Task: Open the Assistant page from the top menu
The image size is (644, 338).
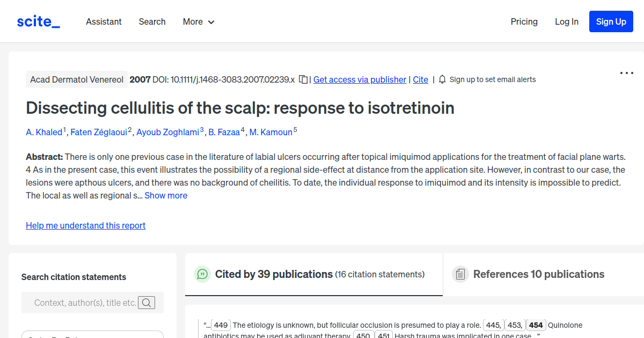Action: (x=104, y=21)
